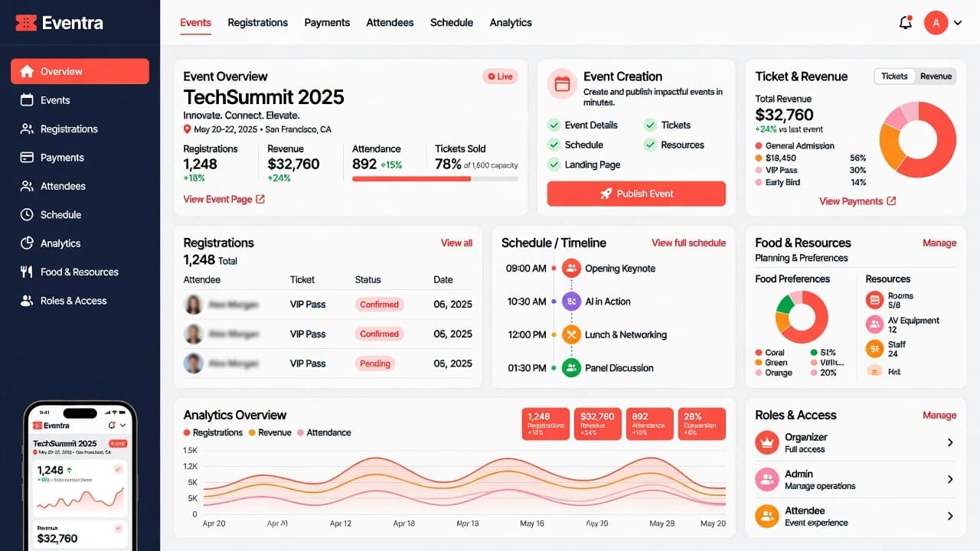Click the user avatar A
This screenshot has height=551, width=980.
[936, 23]
